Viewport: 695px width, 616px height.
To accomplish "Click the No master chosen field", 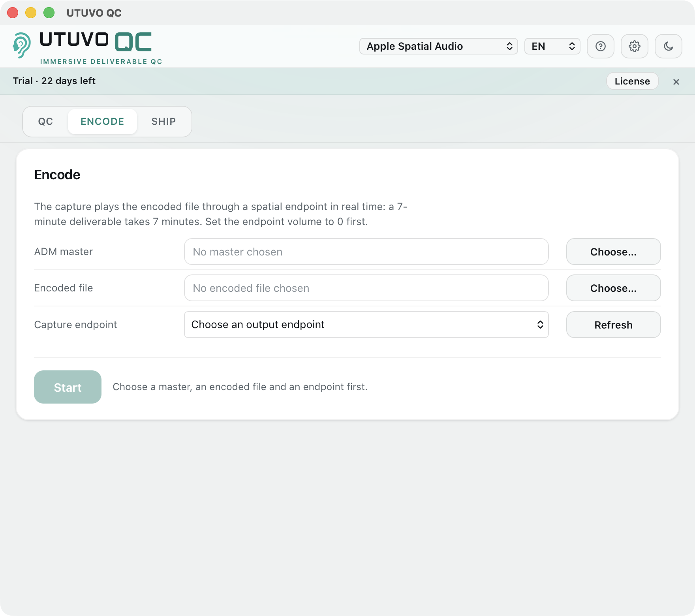I will (366, 252).
